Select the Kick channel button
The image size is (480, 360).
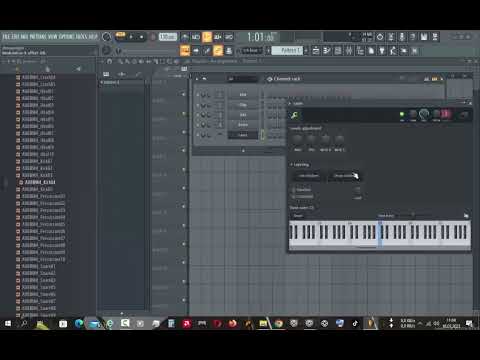coord(243,95)
